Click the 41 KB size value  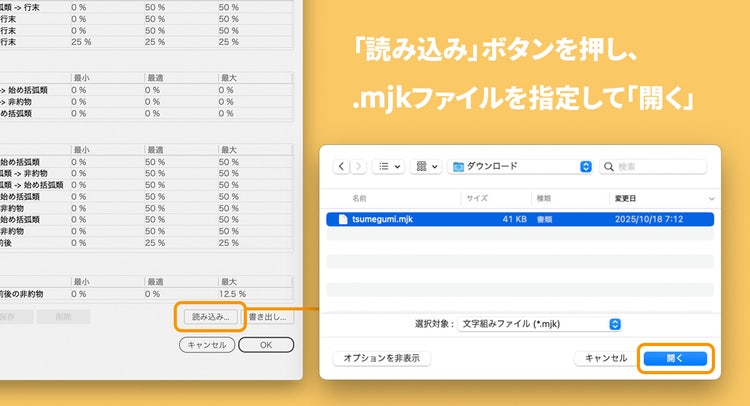coord(515,219)
